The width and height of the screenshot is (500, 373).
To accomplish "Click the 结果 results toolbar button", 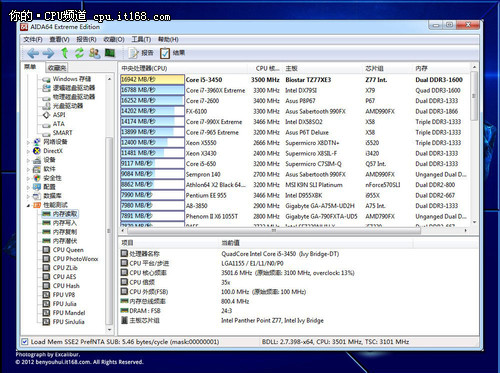I will point(172,53).
